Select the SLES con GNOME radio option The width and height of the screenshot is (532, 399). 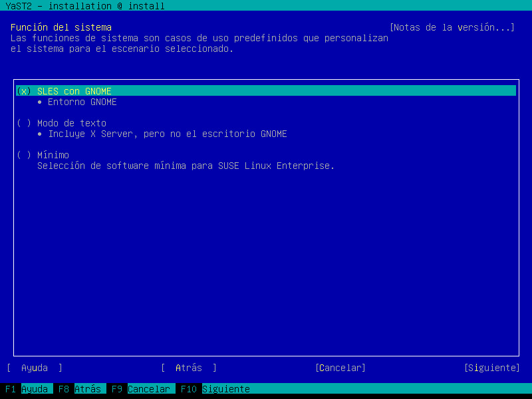pyautogui.click(x=266, y=91)
